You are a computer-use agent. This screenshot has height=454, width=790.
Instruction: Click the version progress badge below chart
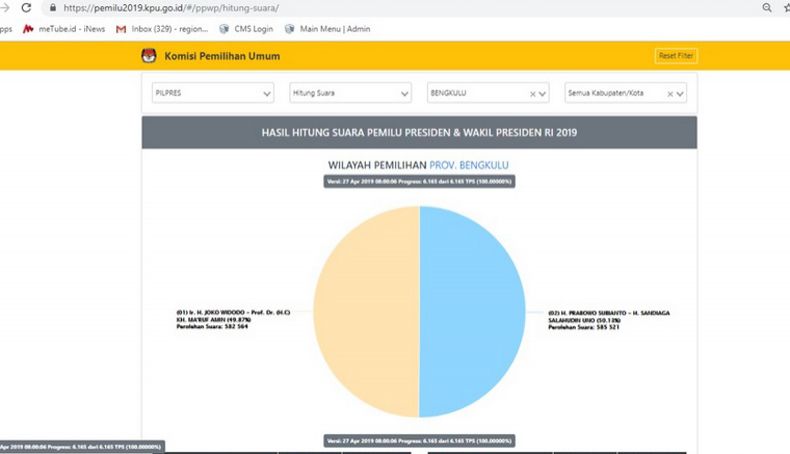tap(419, 441)
